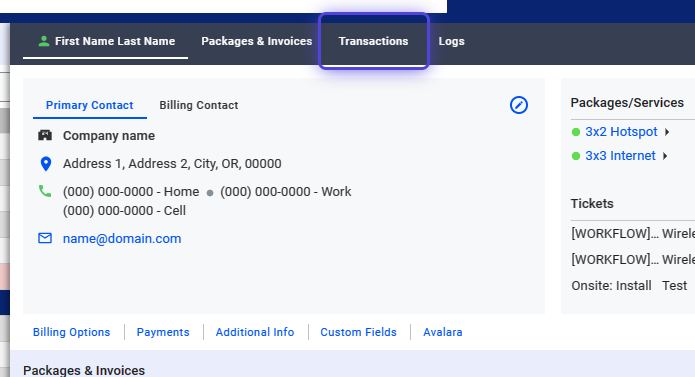Switch to the Billing Contact tab

tap(199, 105)
